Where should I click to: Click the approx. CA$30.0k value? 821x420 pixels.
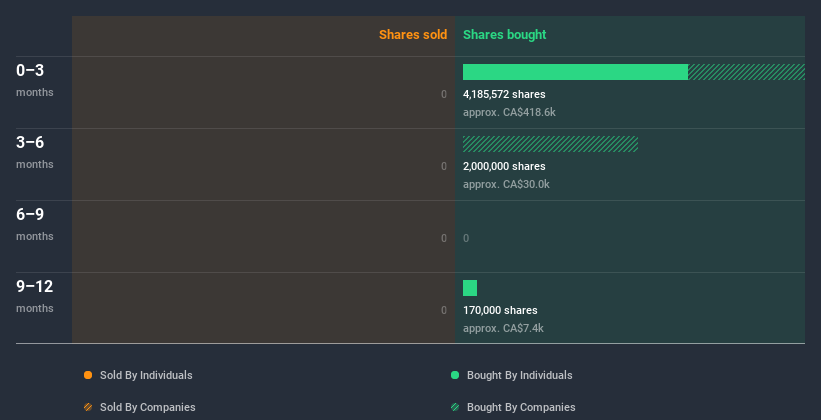506,184
